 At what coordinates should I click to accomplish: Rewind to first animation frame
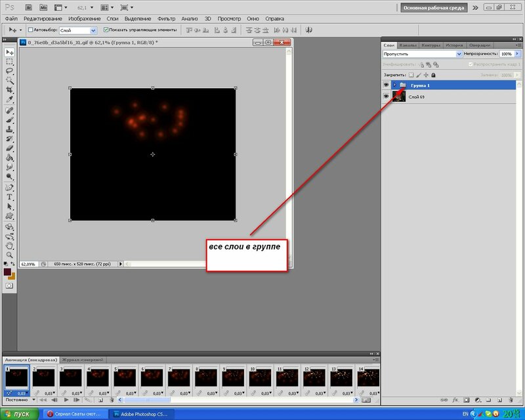43,400
